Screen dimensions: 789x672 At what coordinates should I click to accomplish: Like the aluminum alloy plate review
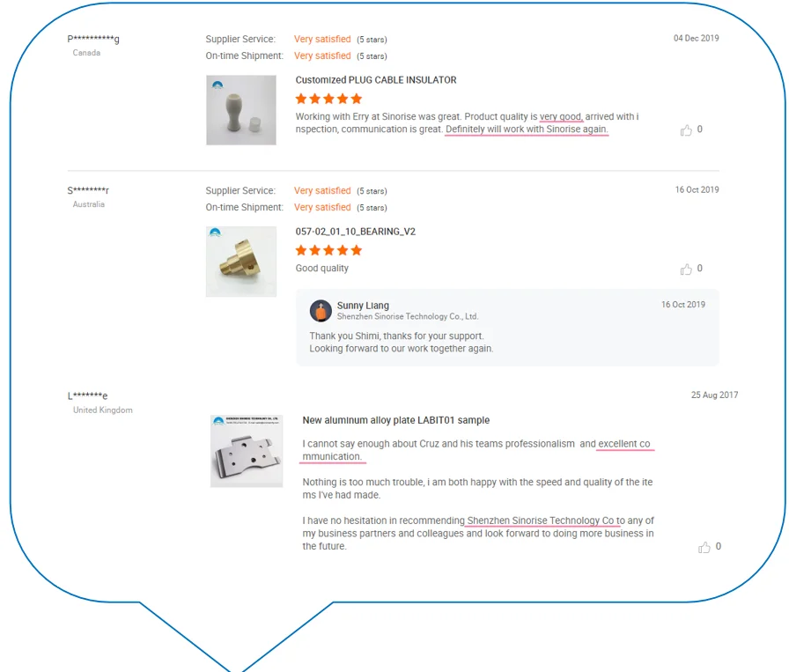click(704, 547)
